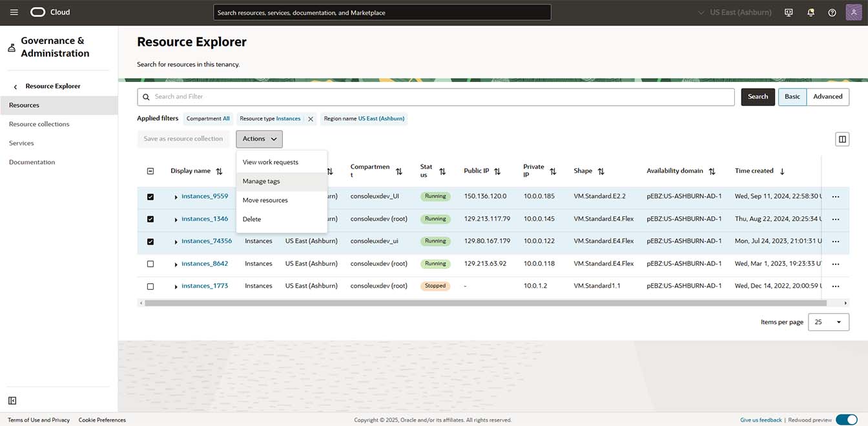Image resolution: width=868 pixels, height=426 pixels.
Task: Open the Items per page dropdown
Action: pyautogui.click(x=829, y=321)
